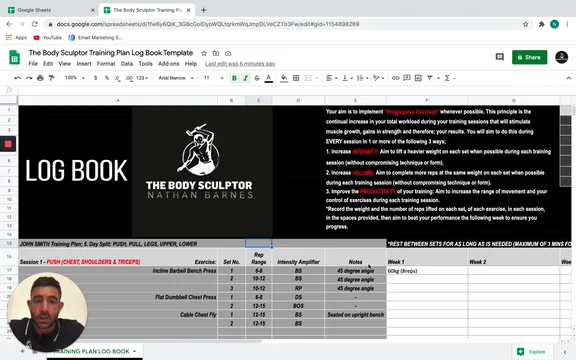Open the Tools menu
This screenshot has height=360, width=576.
[x=145, y=64]
